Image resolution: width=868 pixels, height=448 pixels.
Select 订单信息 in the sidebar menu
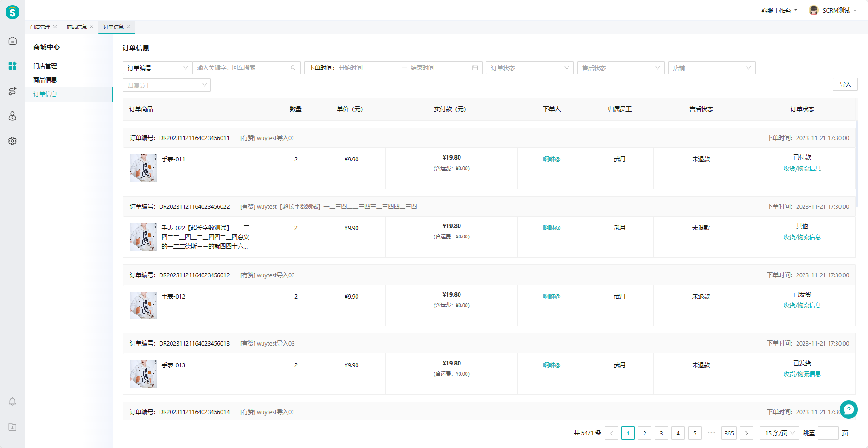point(69,94)
